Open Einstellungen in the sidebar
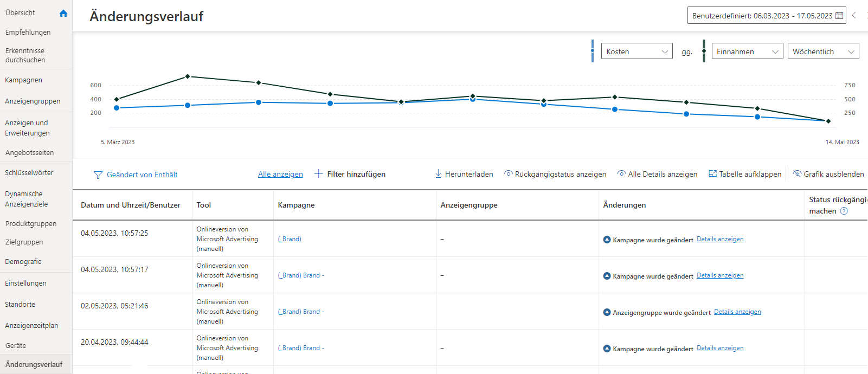The width and height of the screenshot is (868, 374). [26, 283]
